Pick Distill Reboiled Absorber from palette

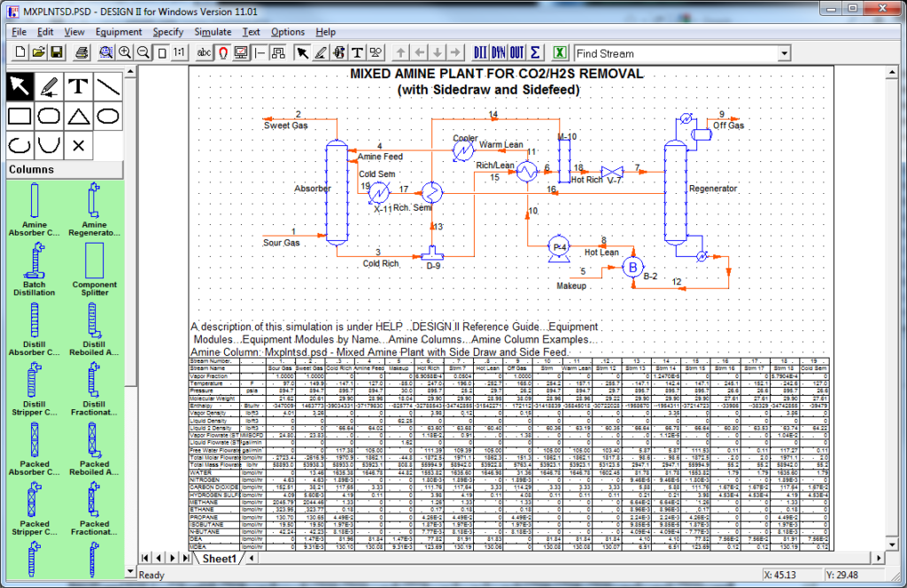(94, 329)
